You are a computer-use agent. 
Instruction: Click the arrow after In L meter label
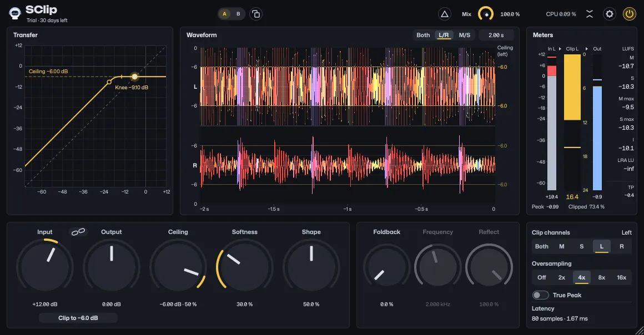[x=560, y=49]
